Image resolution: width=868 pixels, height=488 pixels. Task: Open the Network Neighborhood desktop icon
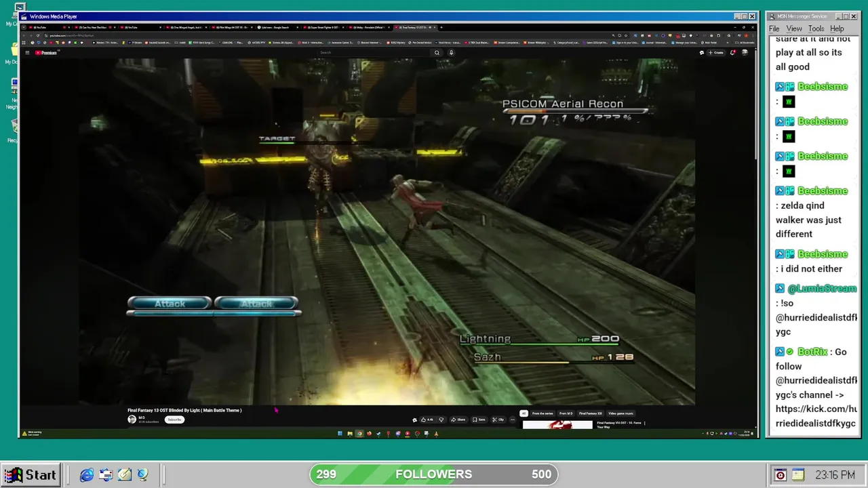[x=13, y=94]
